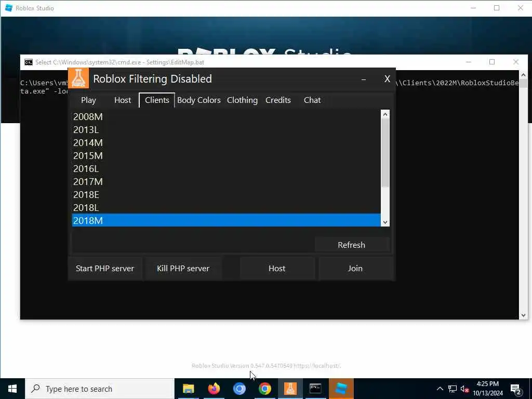The image size is (532, 399).
Task: Select the 2013L client
Action: pos(227,129)
